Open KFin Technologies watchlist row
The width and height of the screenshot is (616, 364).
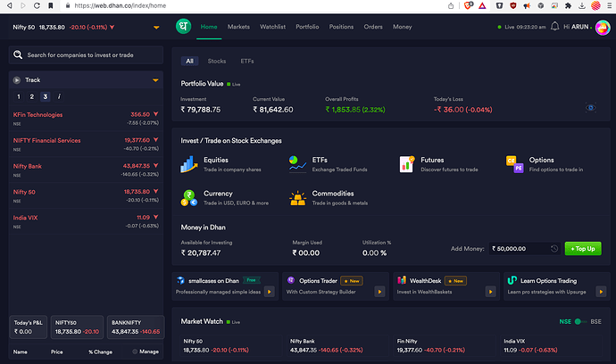(x=86, y=118)
